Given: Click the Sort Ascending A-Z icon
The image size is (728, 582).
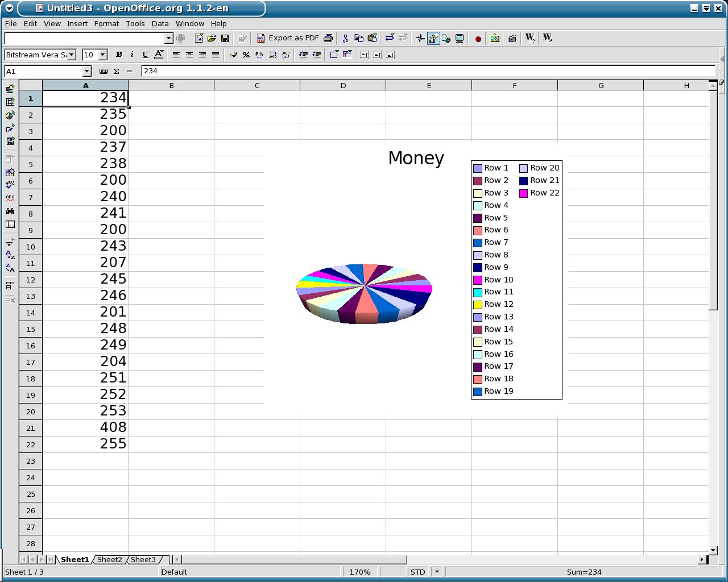Looking at the screenshot, I should (10, 255).
